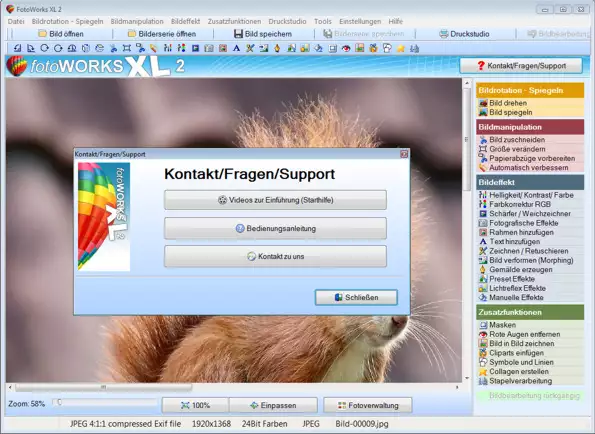Click the resize frame icon in the toolbar

[x=127, y=48]
